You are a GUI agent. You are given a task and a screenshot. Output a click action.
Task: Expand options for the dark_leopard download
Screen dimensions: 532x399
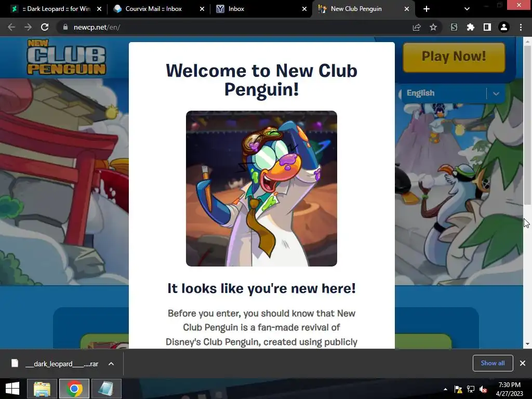click(111, 364)
